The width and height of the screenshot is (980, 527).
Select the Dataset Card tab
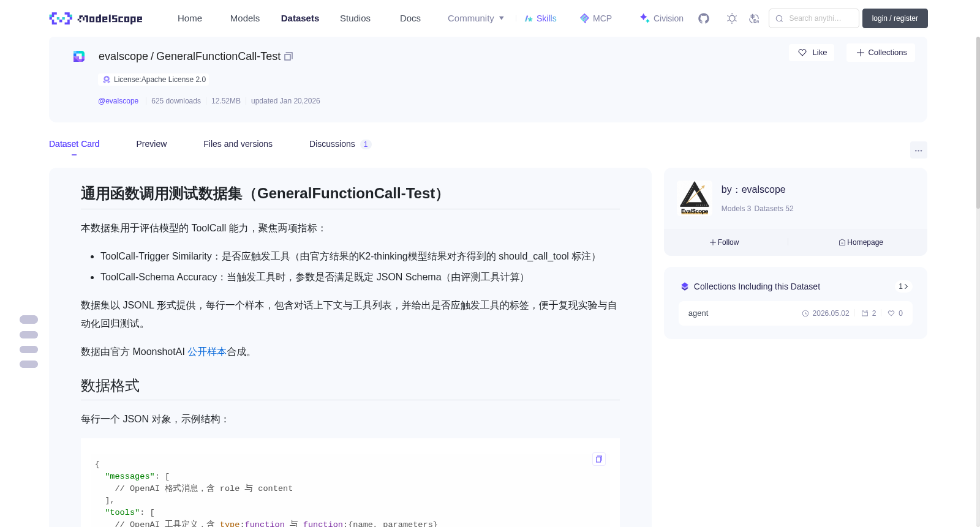coord(74,144)
